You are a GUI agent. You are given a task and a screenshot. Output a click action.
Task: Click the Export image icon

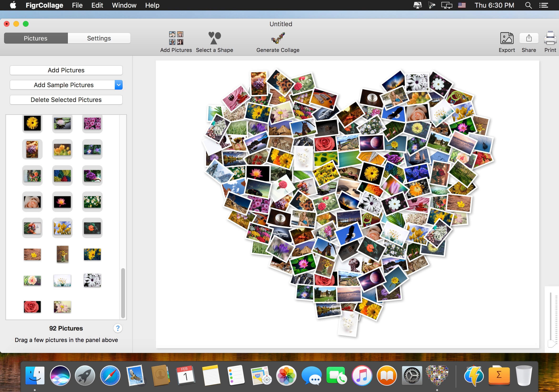(x=507, y=39)
